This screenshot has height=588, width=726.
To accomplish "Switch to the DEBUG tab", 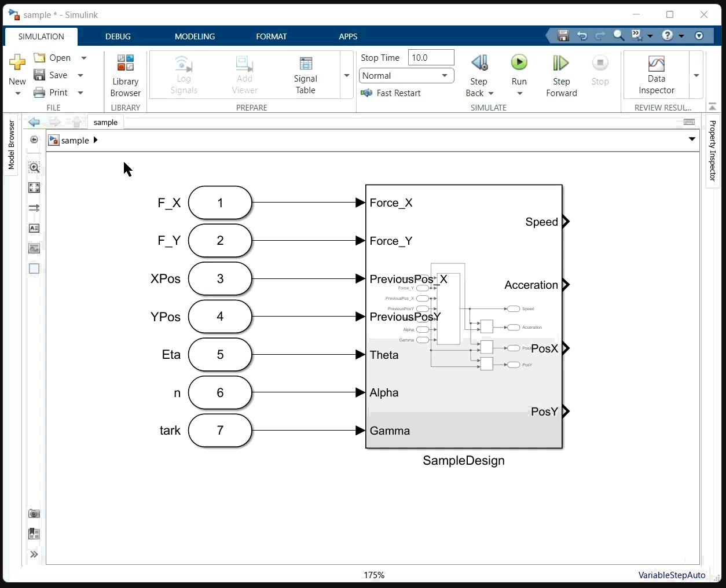I will tap(118, 36).
